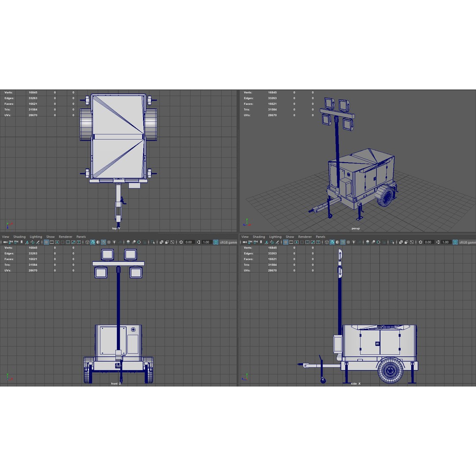Click Grease Pencil icon in side view panel
Screen dimensions: 476x476
click(x=277, y=242)
